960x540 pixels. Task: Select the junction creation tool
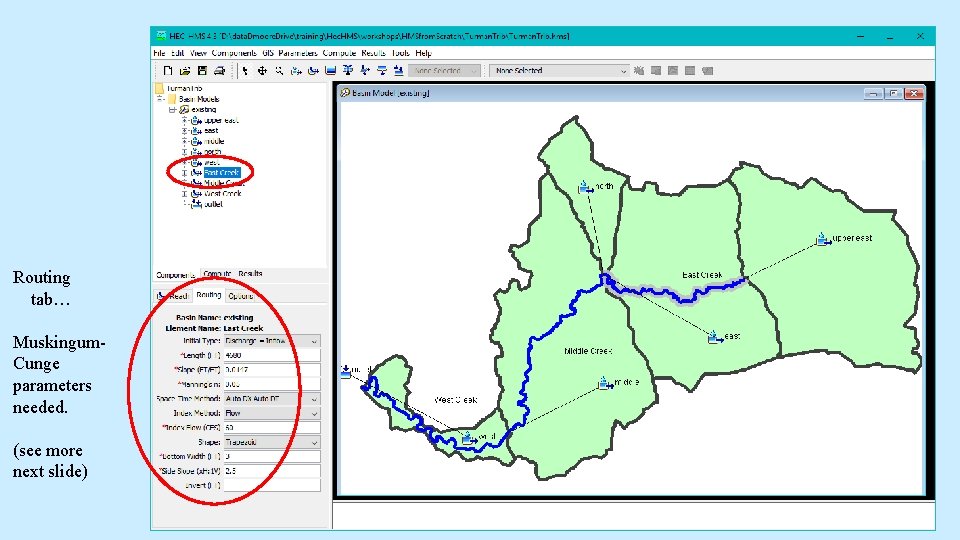348,71
